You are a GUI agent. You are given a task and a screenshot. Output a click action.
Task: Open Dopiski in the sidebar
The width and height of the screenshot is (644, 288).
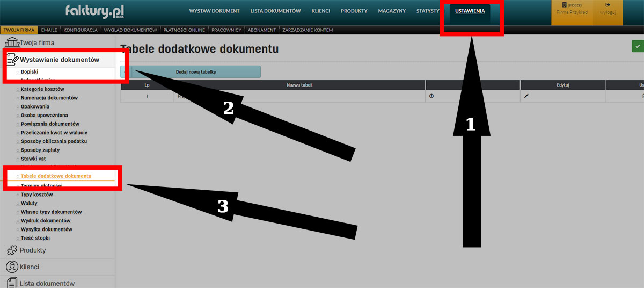point(30,71)
